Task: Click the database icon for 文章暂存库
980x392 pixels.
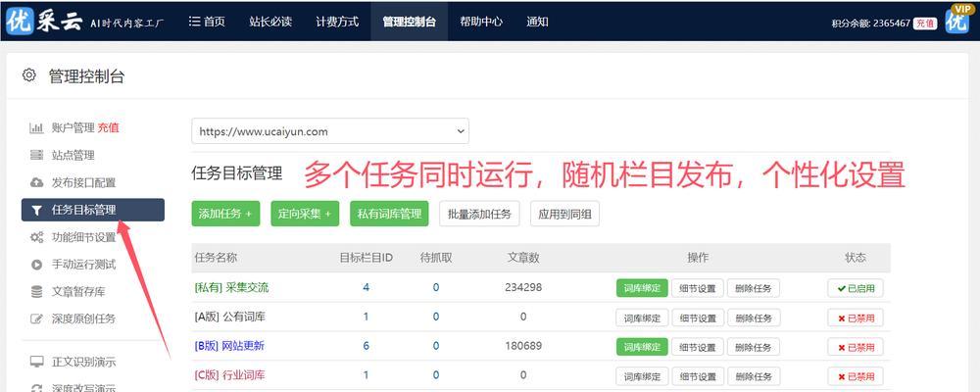Action: (x=37, y=291)
